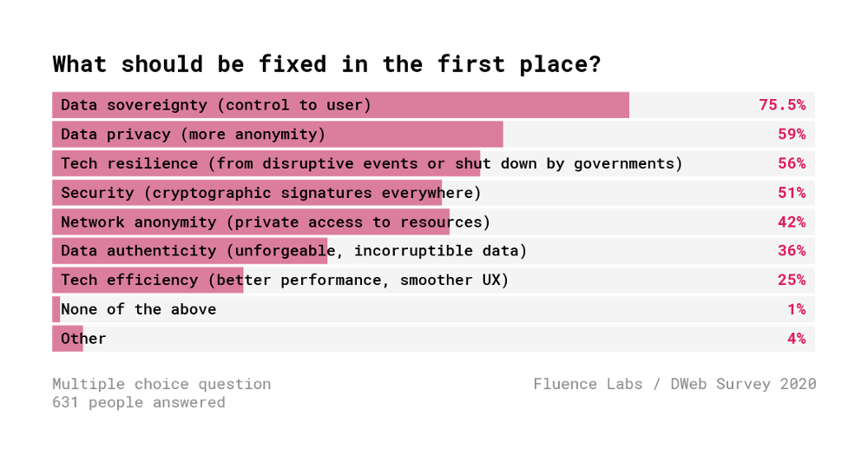Click the 75.5% value label
This screenshot has width=868, height=463.
click(782, 104)
